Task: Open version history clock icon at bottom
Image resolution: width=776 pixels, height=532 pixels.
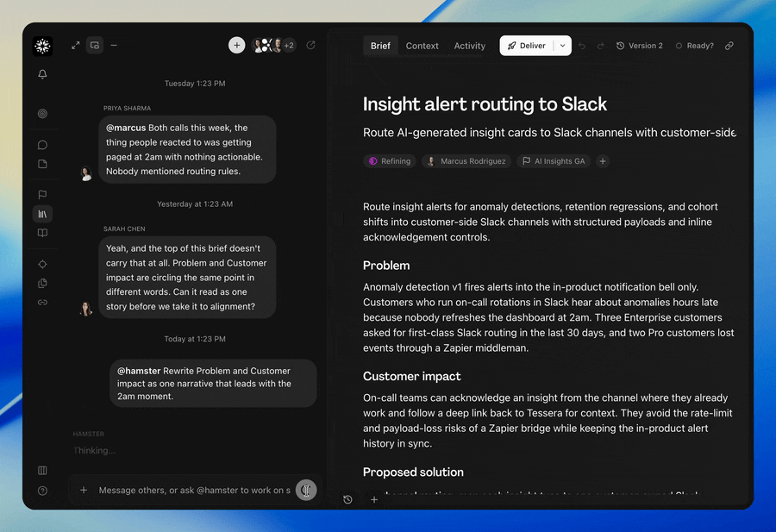Action: pos(348,499)
